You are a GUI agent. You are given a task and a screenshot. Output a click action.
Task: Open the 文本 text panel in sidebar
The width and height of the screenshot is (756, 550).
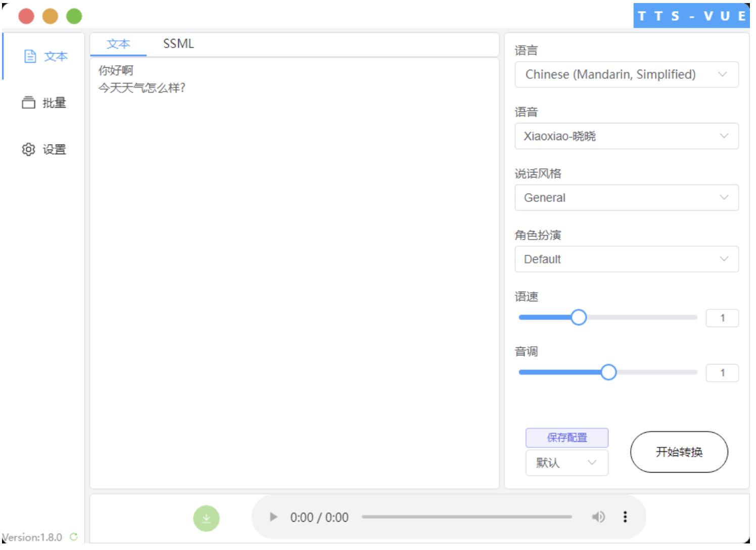(x=44, y=57)
